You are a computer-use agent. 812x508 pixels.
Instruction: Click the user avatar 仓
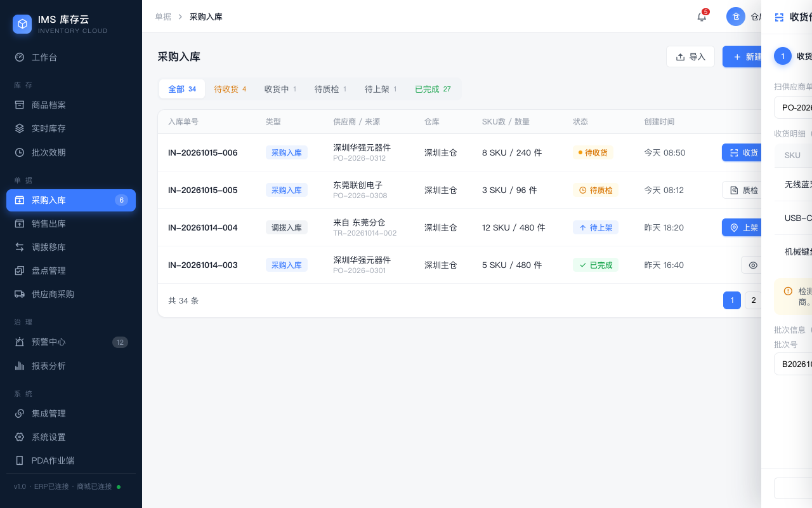coord(736,17)
